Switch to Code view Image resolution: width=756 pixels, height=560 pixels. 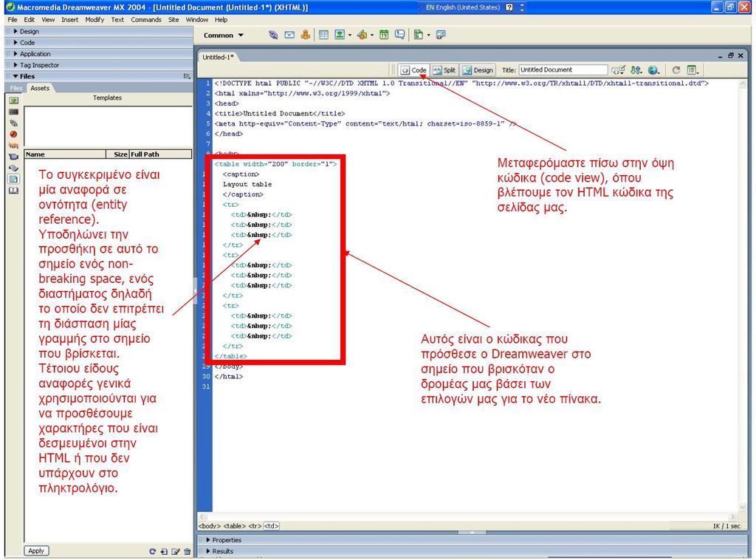coord(413,70)
